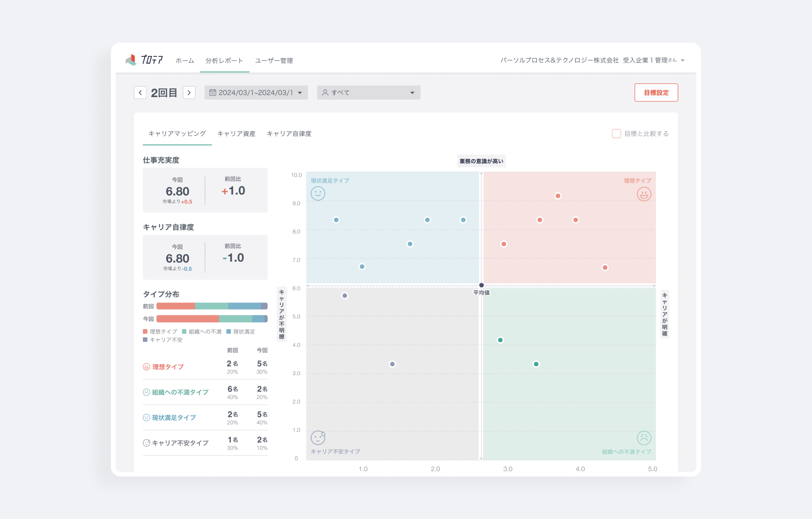The image size is (812, 519).
Task: Go to next survey round arrow
Action: [x=189, y=93]
